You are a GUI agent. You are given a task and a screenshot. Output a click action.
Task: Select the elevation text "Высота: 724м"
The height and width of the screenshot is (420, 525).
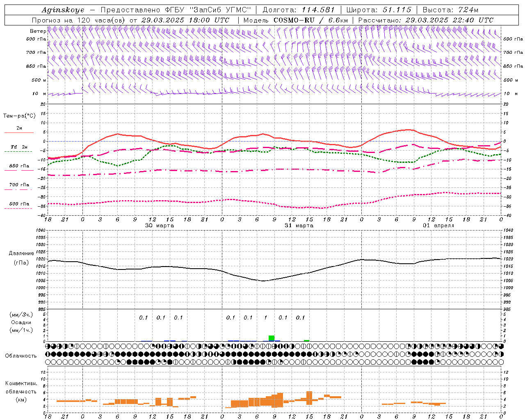coord(450,10)
